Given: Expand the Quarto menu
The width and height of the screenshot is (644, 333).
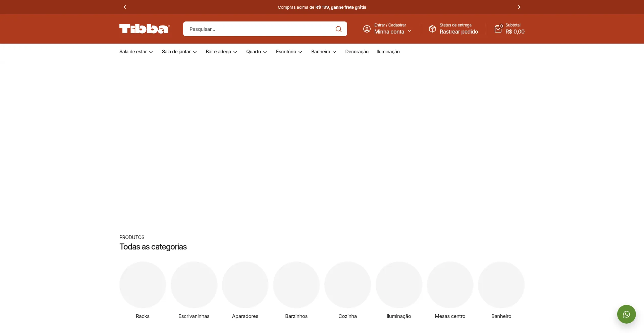Looking at the screenshot, I should 257,52.
